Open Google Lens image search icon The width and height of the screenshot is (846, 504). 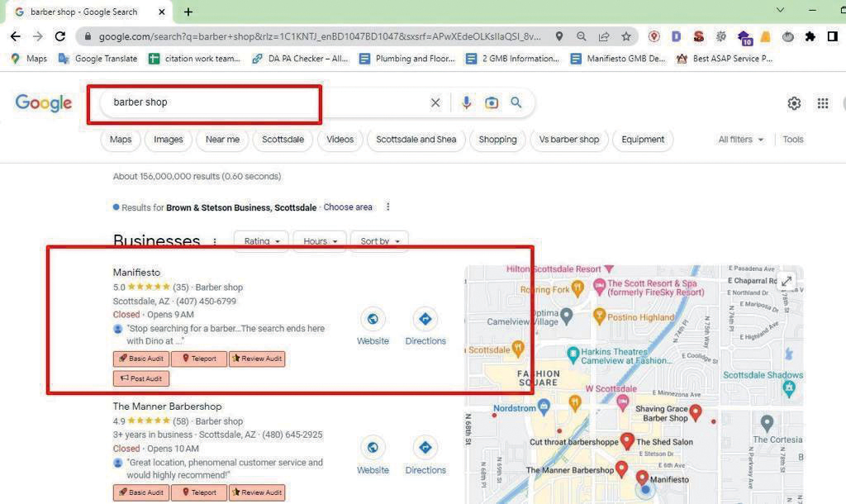tap(492, 102)
